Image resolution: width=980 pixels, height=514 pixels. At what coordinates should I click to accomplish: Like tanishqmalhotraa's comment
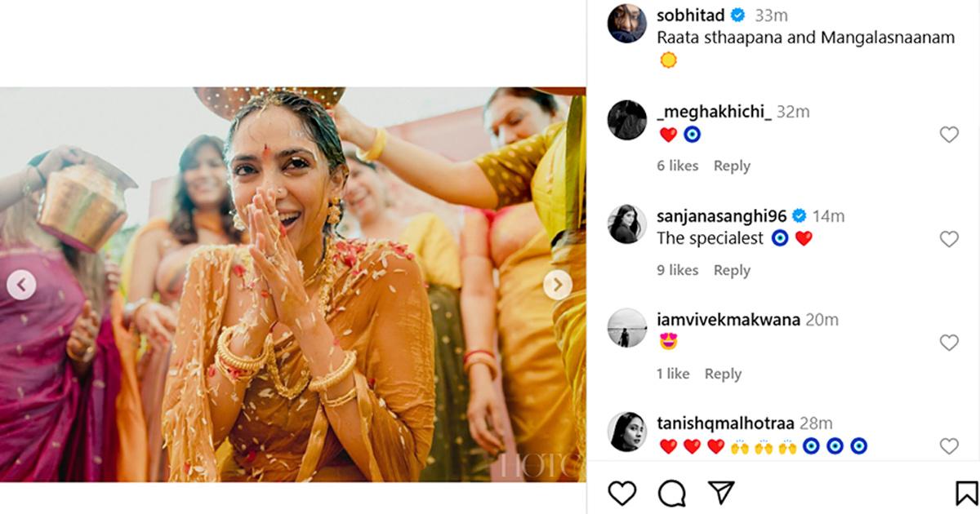pyautogui.click(x=948, y=446)
